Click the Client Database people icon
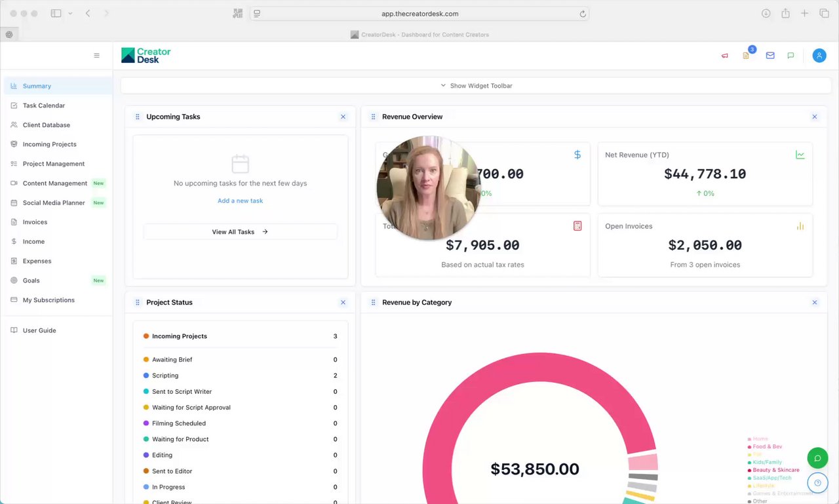This screenshot has height=504, width=839. tap(14, 125)
